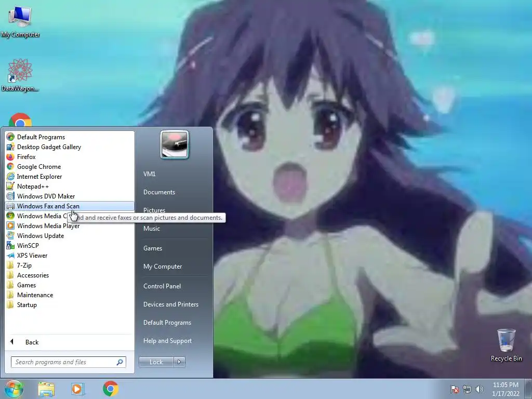Open Music from the Start menu

(152, 229)
